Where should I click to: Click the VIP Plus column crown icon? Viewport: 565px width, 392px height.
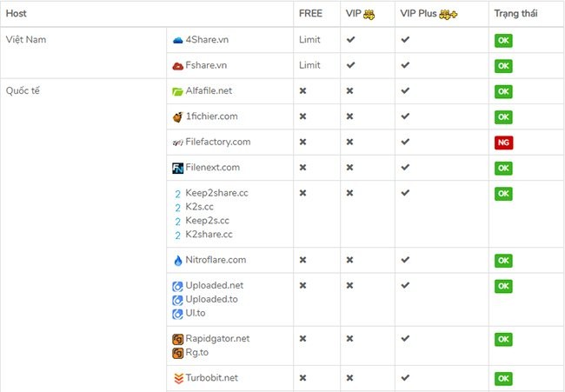pos(449,14)
